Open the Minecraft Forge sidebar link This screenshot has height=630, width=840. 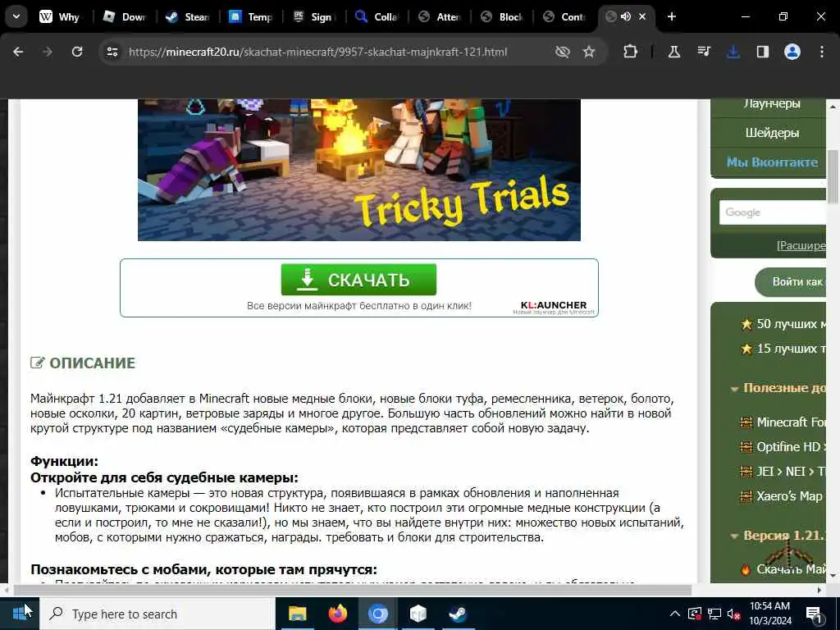pos(790,422)
